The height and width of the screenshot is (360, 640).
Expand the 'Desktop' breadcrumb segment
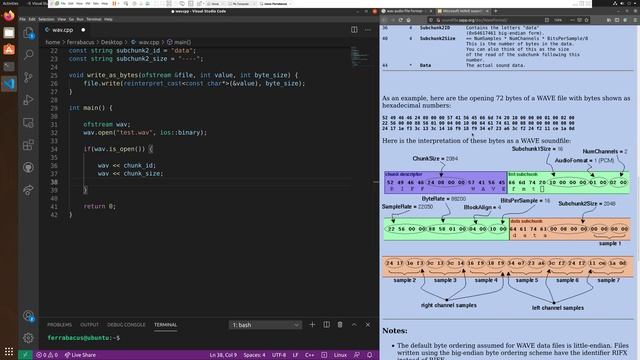point(111,42)
